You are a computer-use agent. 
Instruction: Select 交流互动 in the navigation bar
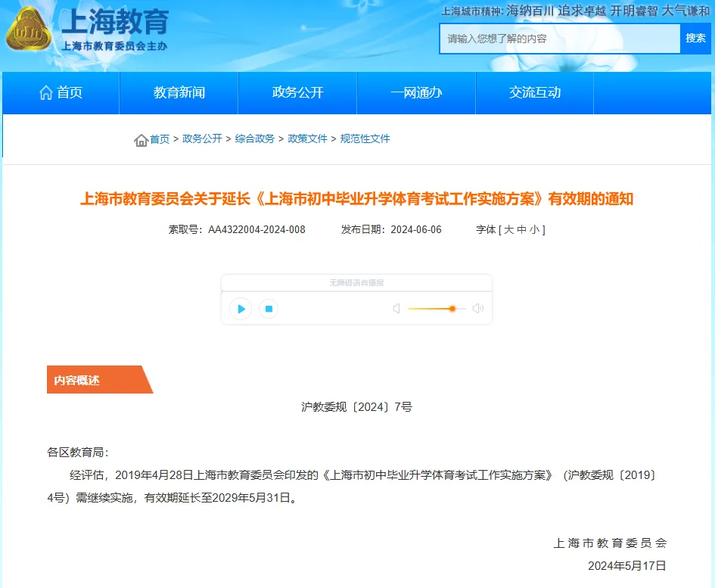(534, 92)
